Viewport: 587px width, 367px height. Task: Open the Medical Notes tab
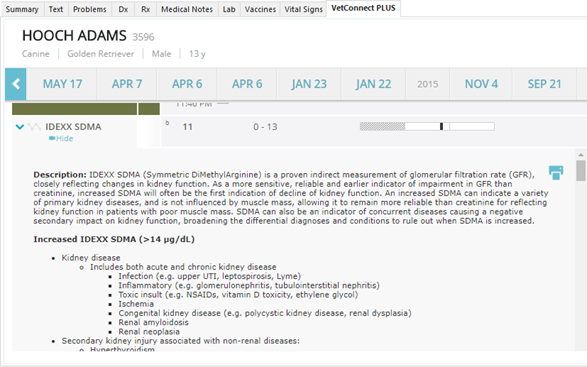pyautogui.click(x=187, y=9)
